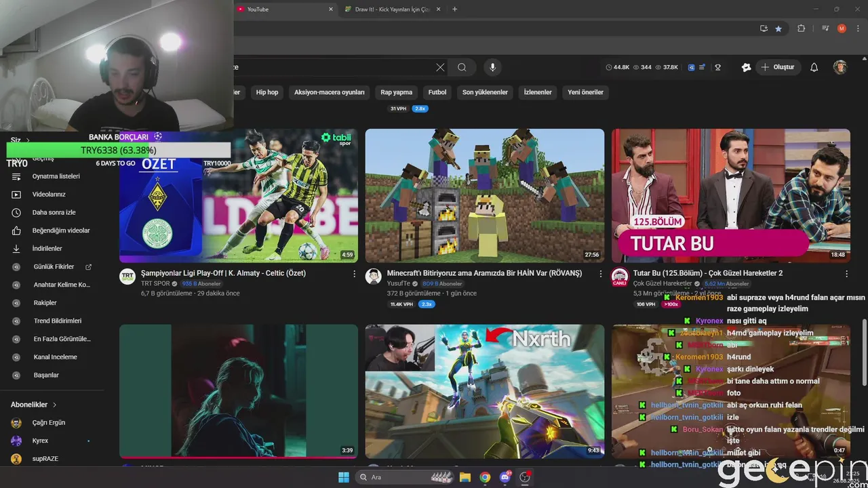
Task: Open Chrome extensions puzzle icon
Action: 801,28
